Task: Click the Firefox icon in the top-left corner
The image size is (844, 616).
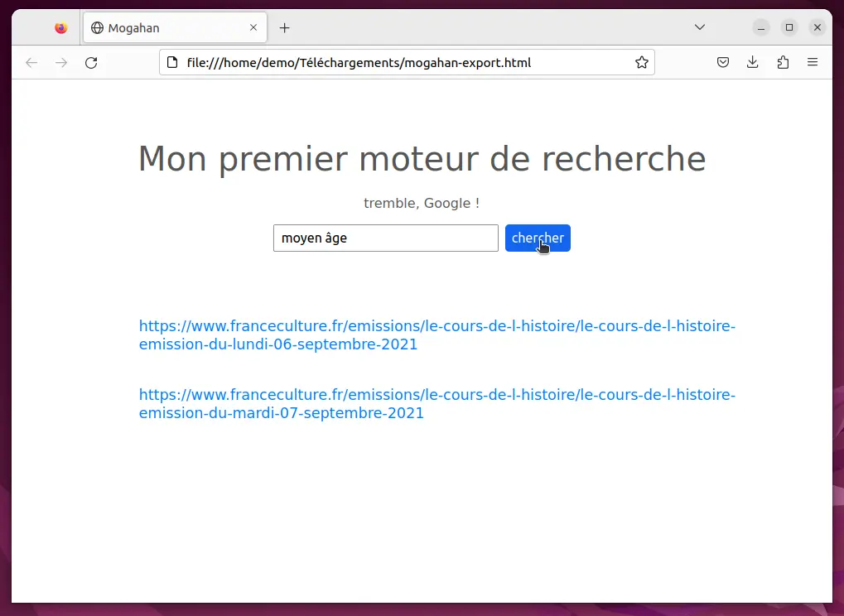Action: point(60,27)
